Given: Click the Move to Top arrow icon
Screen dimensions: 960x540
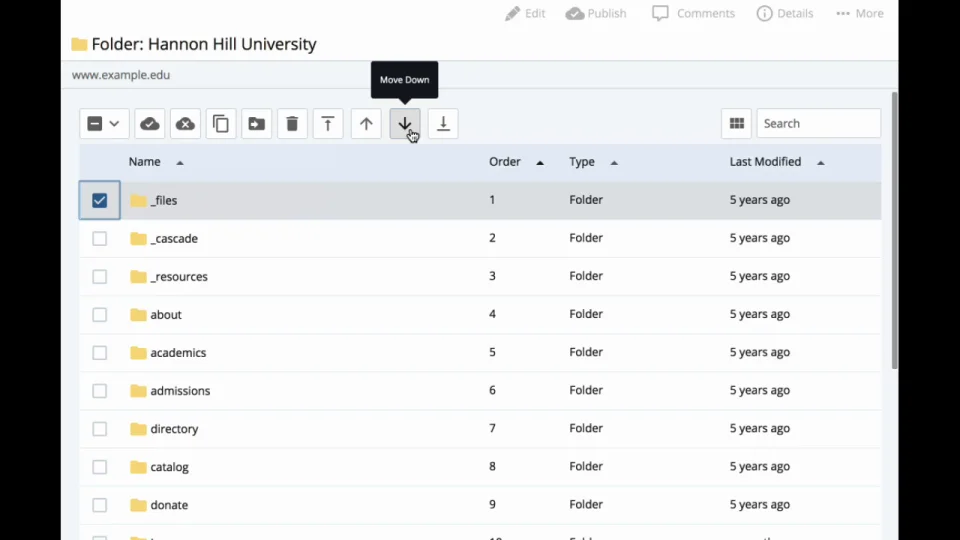Looking at the screenshot, I should [x=328, y=124].
